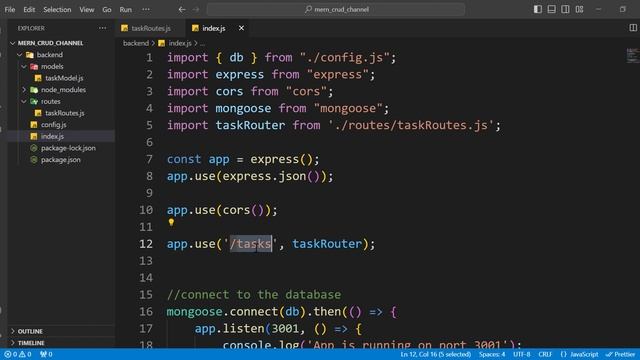Open the Go menu

[x=107, y=9]
